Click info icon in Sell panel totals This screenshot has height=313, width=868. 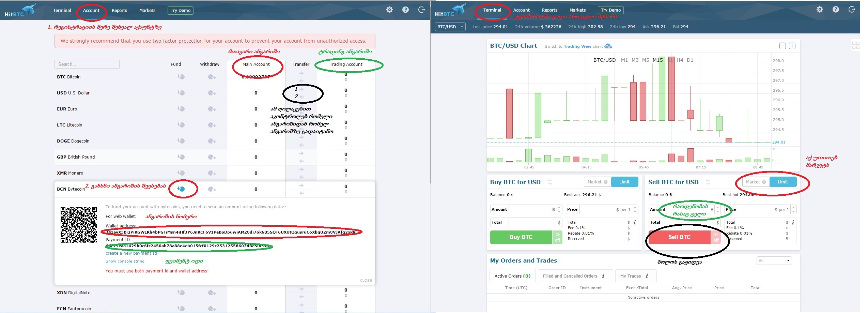coord(793,222)
